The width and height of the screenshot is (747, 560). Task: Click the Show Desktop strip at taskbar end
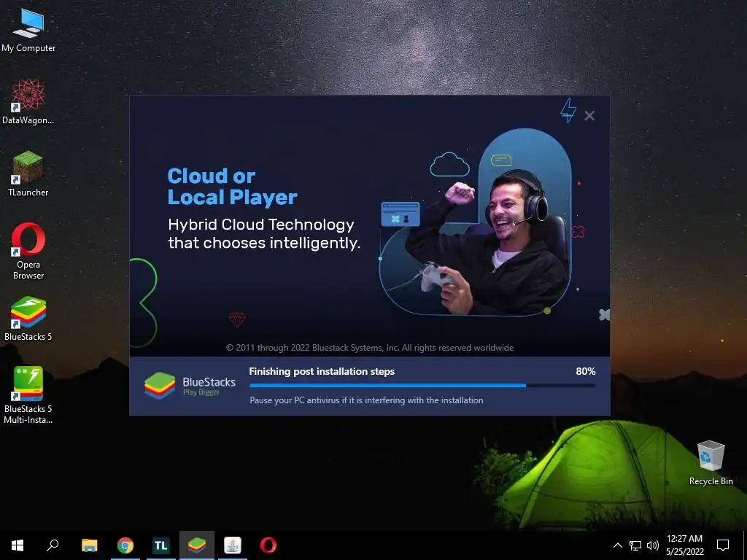click(745, 545)
